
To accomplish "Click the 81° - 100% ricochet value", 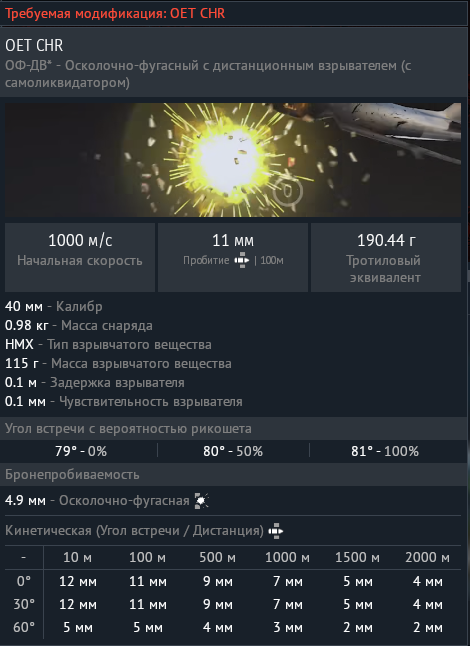I will click(385, 451).
